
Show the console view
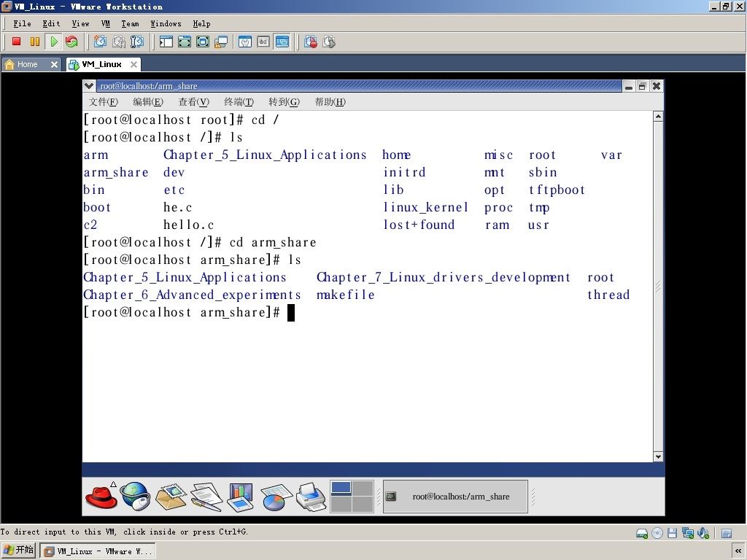coord(282,42)
